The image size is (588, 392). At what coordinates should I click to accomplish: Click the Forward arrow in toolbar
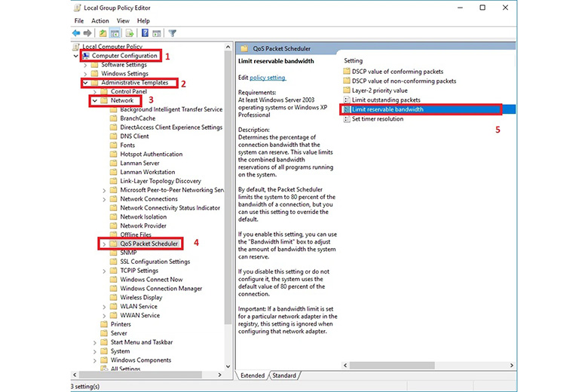[87, 33]
